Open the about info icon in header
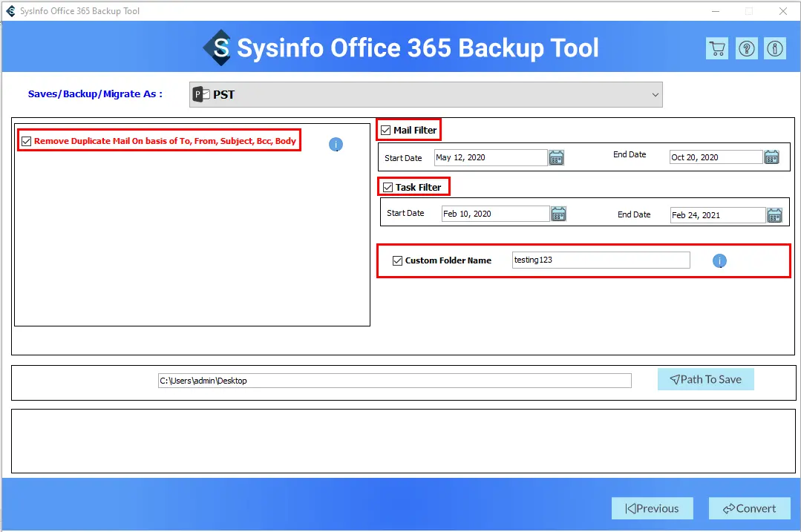 [775, 48]
